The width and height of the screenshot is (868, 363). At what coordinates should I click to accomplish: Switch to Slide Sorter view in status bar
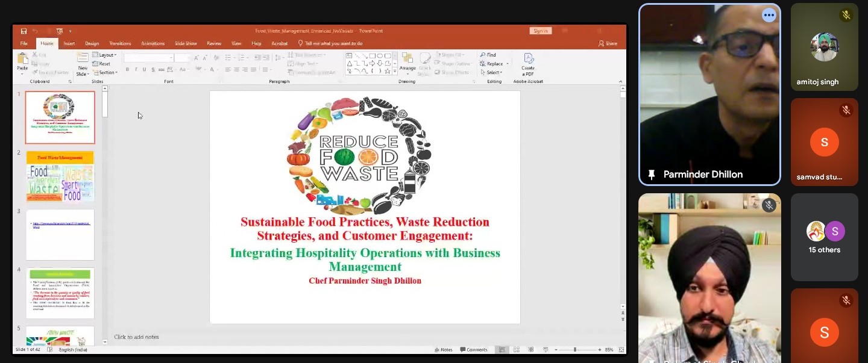coord(516,350)
